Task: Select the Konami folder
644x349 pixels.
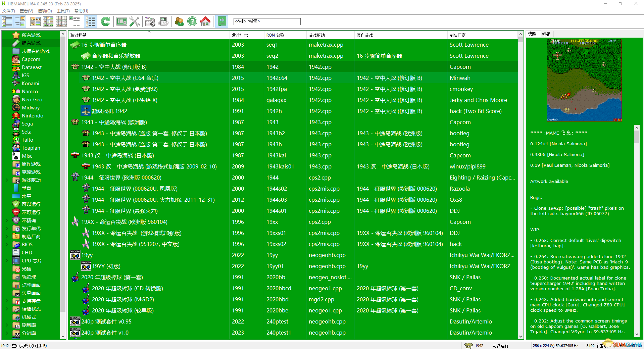Action: (31, 84)
